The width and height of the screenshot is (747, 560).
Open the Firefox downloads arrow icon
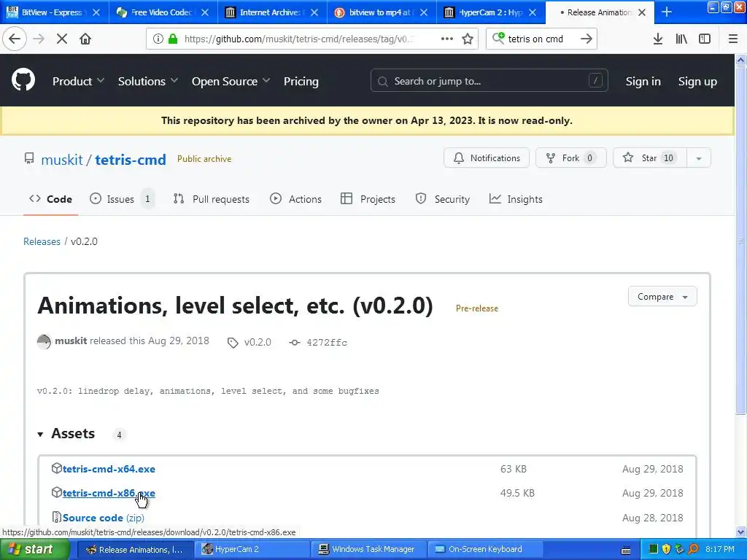(658, 39)
